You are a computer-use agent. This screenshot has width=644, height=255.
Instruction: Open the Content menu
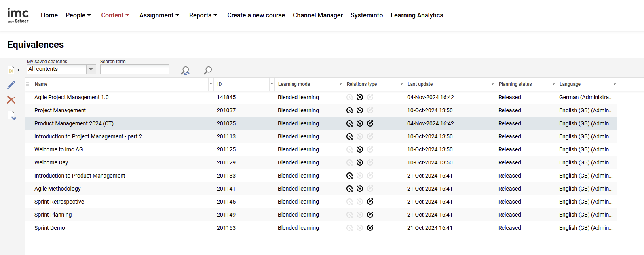click(115, 15)
